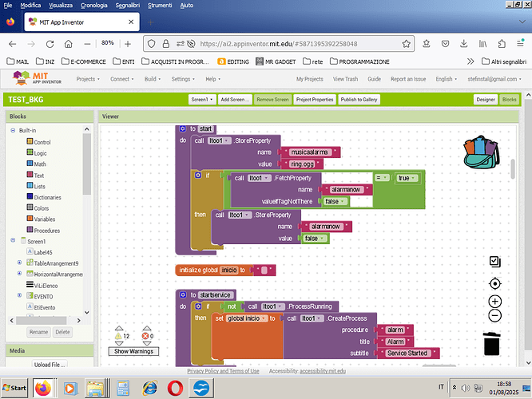Zoom in on the blocks workspace
This screenshot has height=399, width=532.
pos(494,301)
